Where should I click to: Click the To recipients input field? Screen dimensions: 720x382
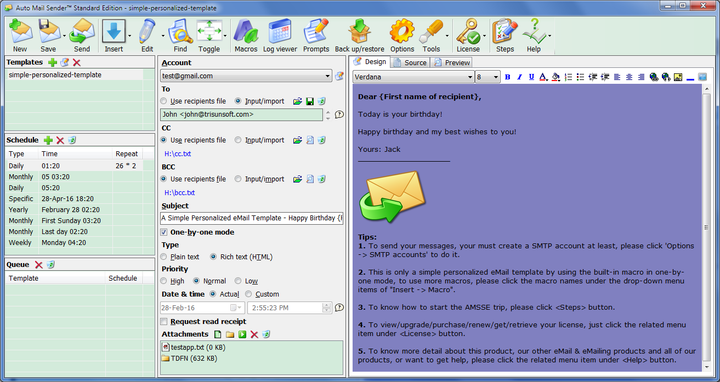coord(242,115)
